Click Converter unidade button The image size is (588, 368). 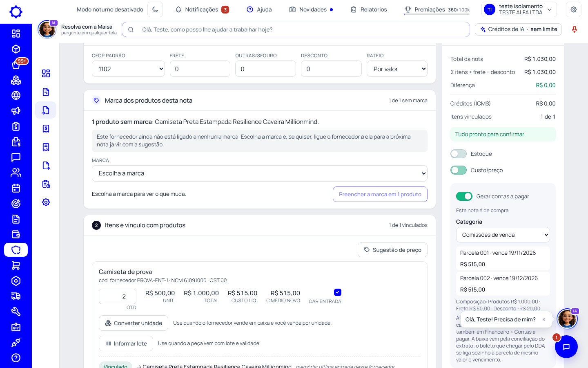tap(134, 323)
